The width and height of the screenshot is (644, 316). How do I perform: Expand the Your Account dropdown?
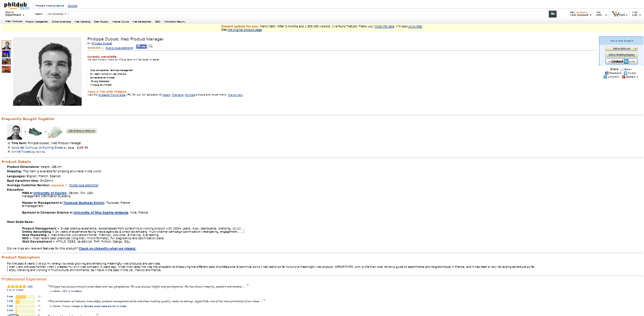tap(581, 14)
